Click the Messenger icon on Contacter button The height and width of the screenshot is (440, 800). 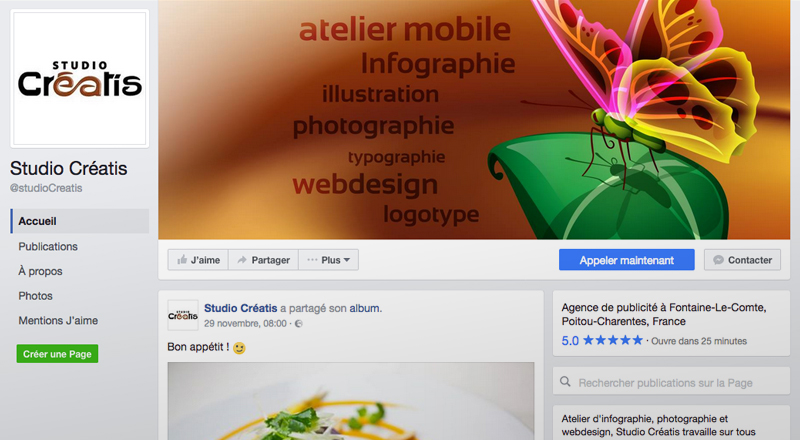point(718,260)
